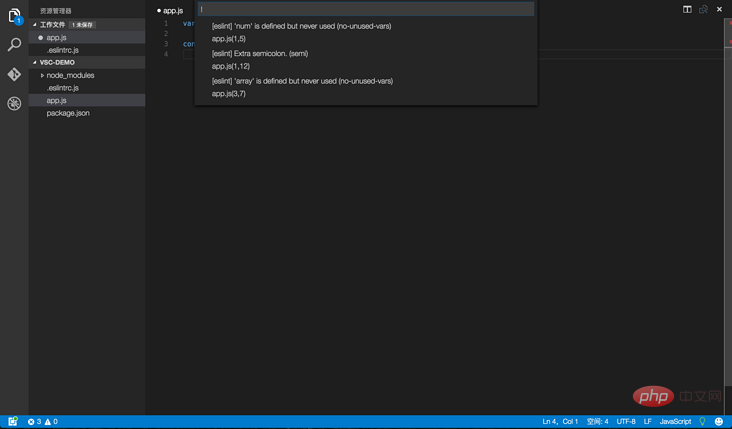Image resolution: width=732 pixels, height=429 pixels.
Task: Click the split editor icon
Action: tap(687, 9)
